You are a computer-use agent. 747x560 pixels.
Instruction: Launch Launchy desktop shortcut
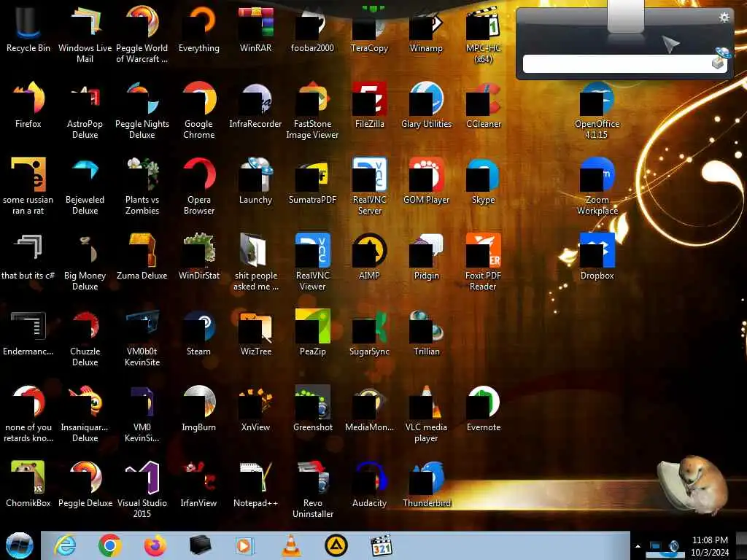[x=256, y=181]
